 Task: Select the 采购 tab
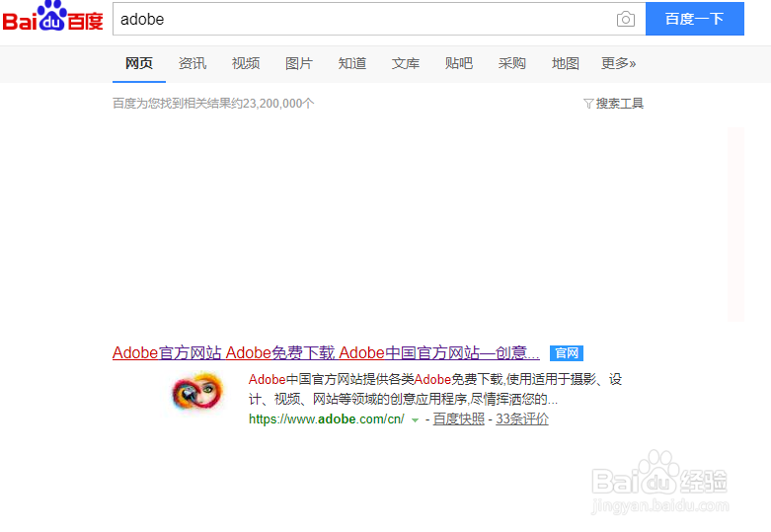pyautogui.click(x=512, y=63)
